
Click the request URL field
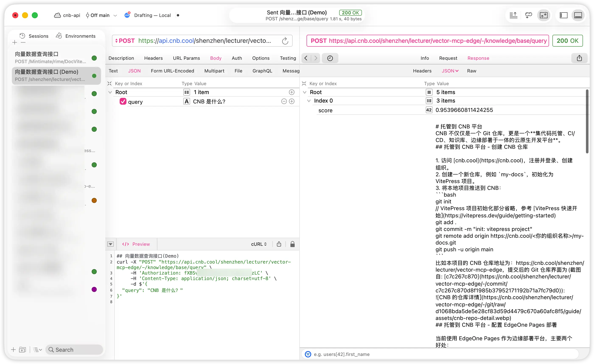click(205, 41)
